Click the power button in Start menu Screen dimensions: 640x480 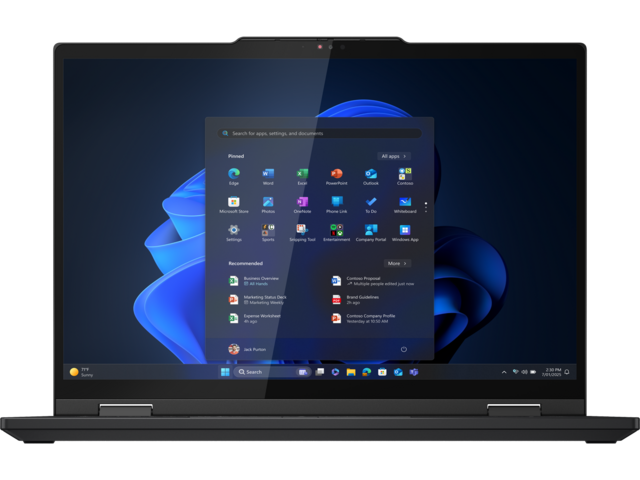(403, 349)
